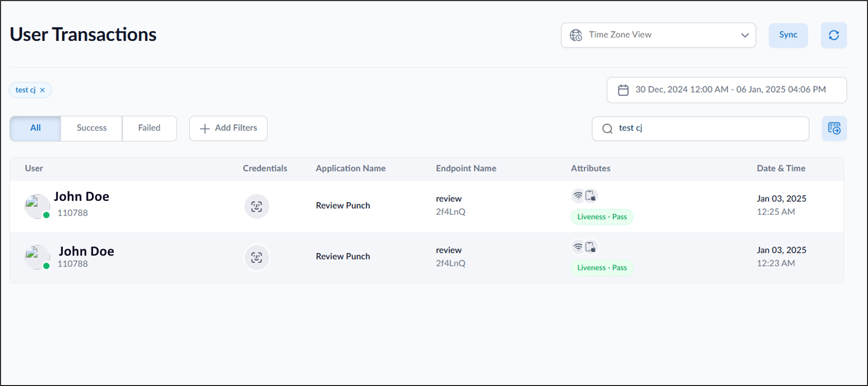Click the Date & Time column header

click(x=781, y=169)
